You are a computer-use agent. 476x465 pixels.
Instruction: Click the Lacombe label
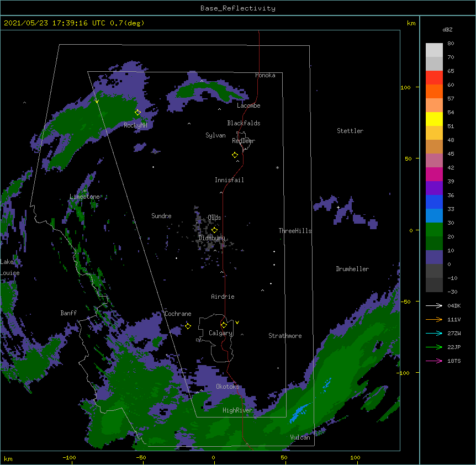[248, 105]
